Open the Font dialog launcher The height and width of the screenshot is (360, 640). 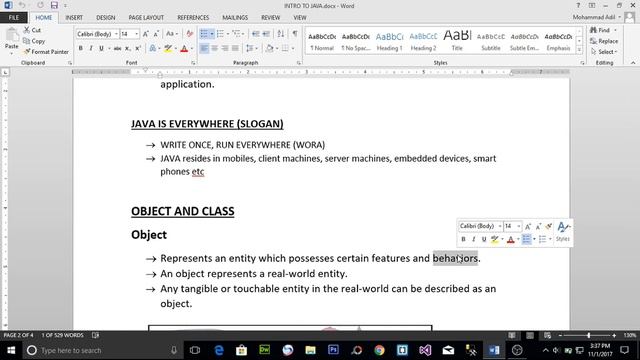pos(193,63)
